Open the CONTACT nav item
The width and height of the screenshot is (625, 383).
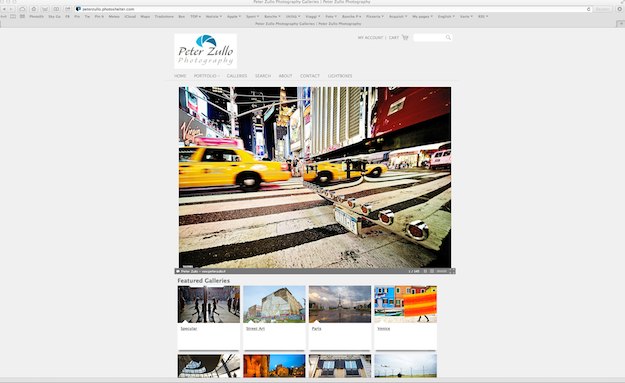click(310, 76)
